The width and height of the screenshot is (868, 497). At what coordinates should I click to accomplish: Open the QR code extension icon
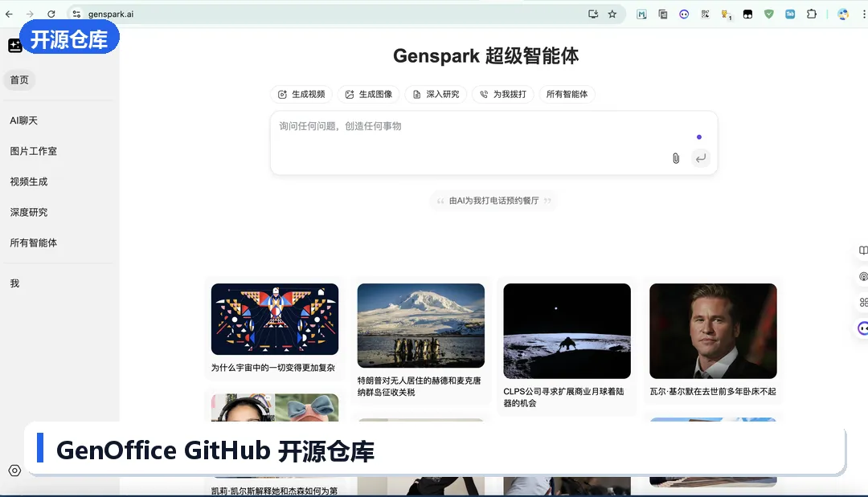(706, 14)
